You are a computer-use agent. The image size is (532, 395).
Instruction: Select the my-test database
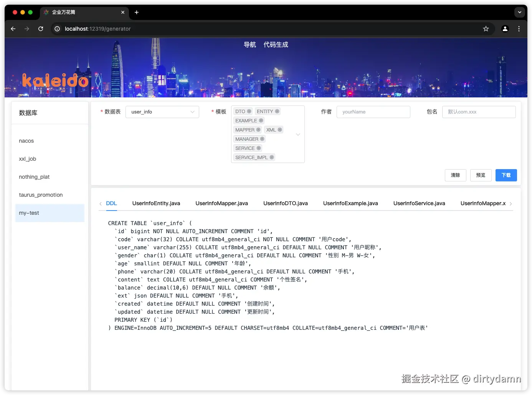tap(50, 213)
